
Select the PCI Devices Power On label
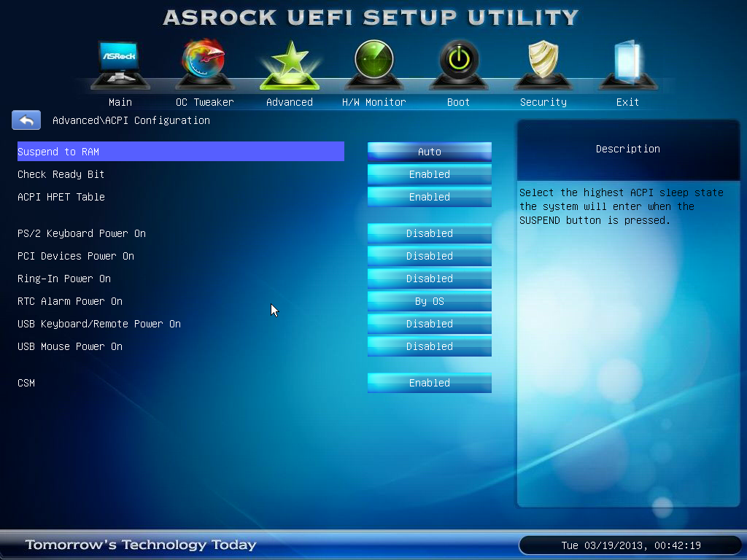coord(76,256)
